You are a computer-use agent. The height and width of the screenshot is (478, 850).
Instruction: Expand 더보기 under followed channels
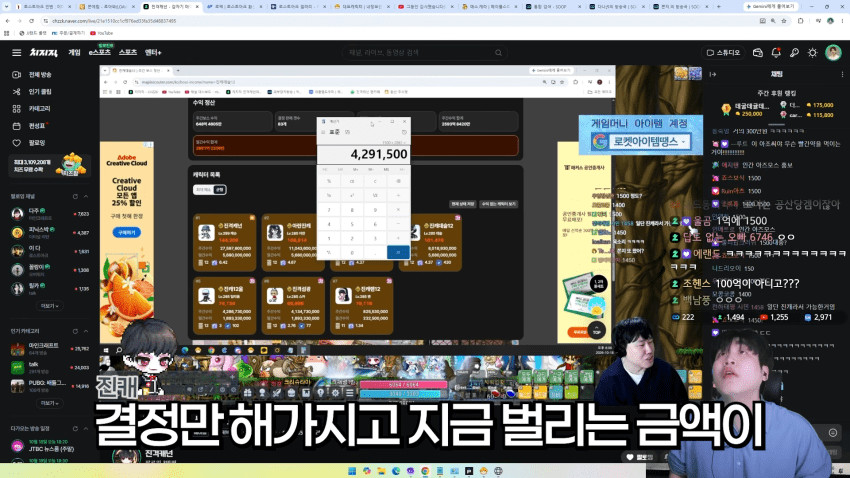pos(49,306)
